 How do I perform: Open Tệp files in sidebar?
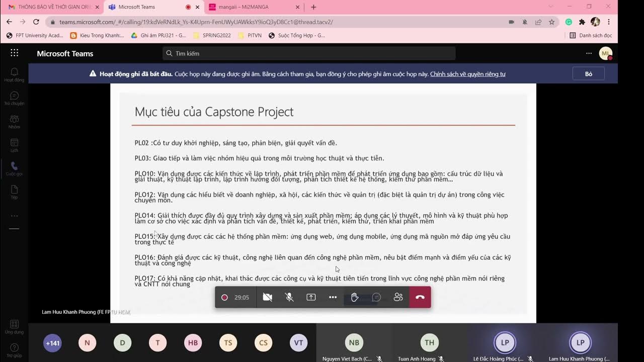point(14,192)
